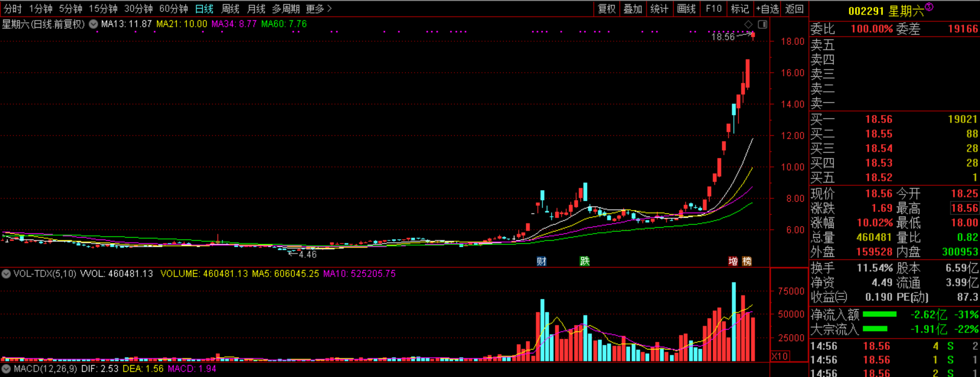Click the 今开 18.25 value
Screen dimensions: 980x377
pos(965,194)
